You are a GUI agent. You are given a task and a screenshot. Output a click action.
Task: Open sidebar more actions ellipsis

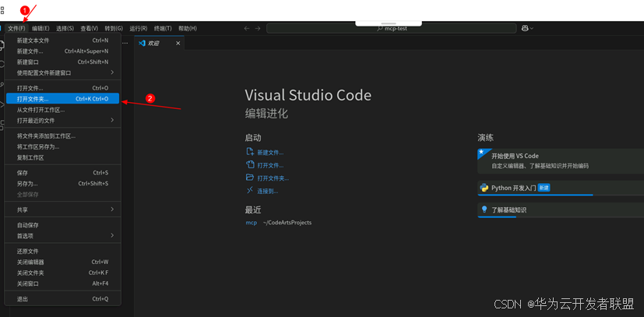125,43
